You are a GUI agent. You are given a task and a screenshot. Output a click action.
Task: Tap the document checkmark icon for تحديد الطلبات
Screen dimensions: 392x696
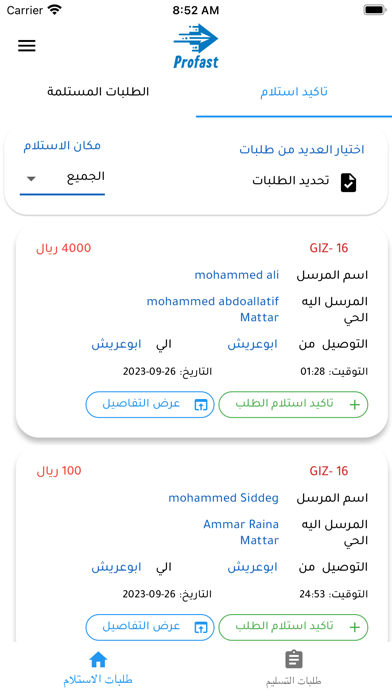[x=348, y=182]
